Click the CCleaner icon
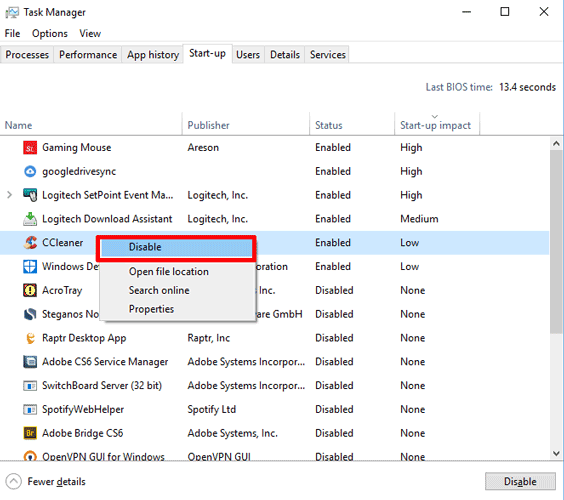This screenshot has width=564, height=500. pos(30,242)
